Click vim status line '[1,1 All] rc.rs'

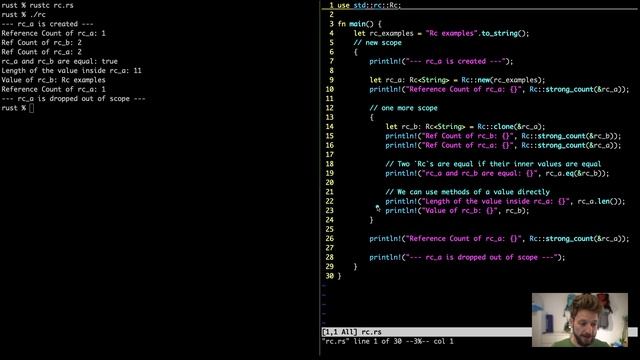point(352,332)
